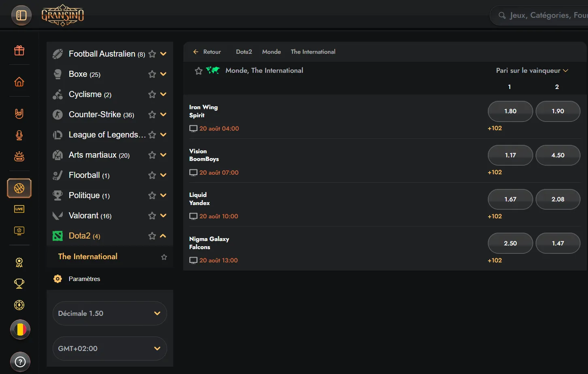Open the casino chip icon
Image resolution: width=588 pixels, height=374 pixels.
[19, 305]
